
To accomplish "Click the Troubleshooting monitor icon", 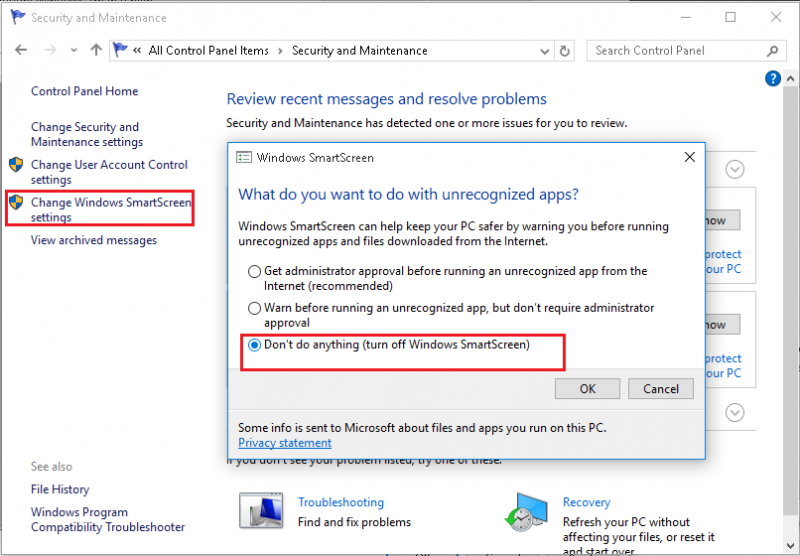I will pyautogui.click(x=261, y=510).
